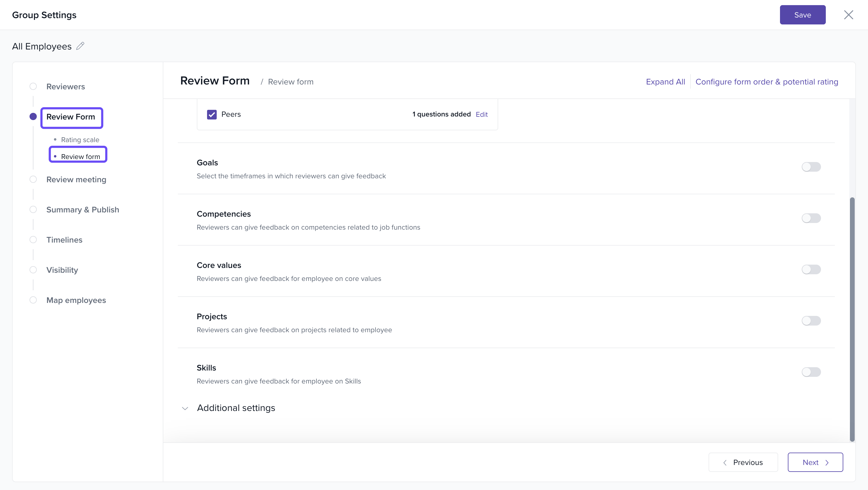
Task: Uncheck the Peers checkbox
Action: (x=212, y=114)
